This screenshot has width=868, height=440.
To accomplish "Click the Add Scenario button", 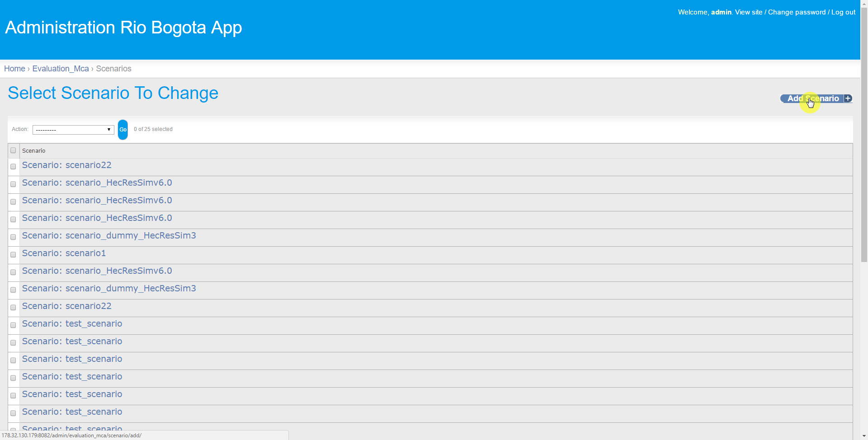I will (x=816, y=98).
